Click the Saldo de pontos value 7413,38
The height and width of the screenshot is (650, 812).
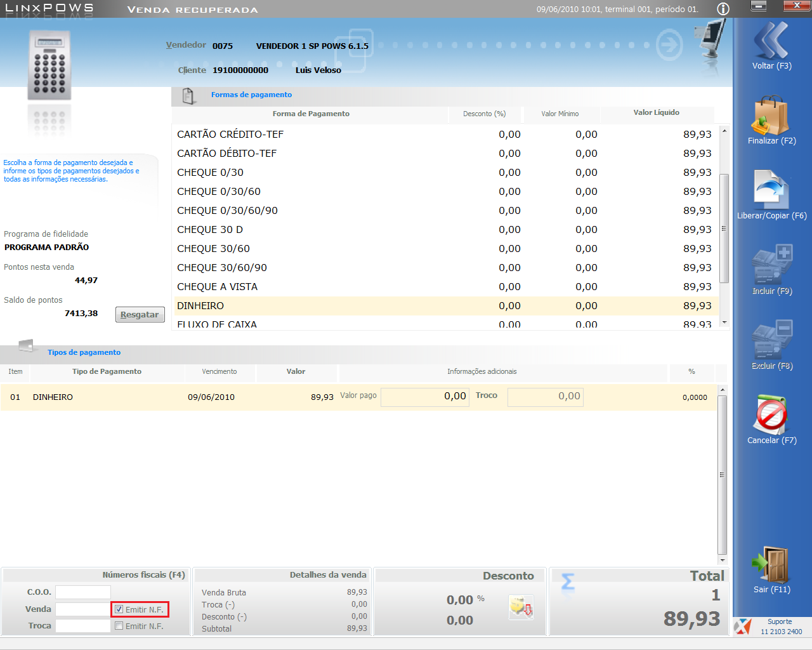(x=81, y=314)
